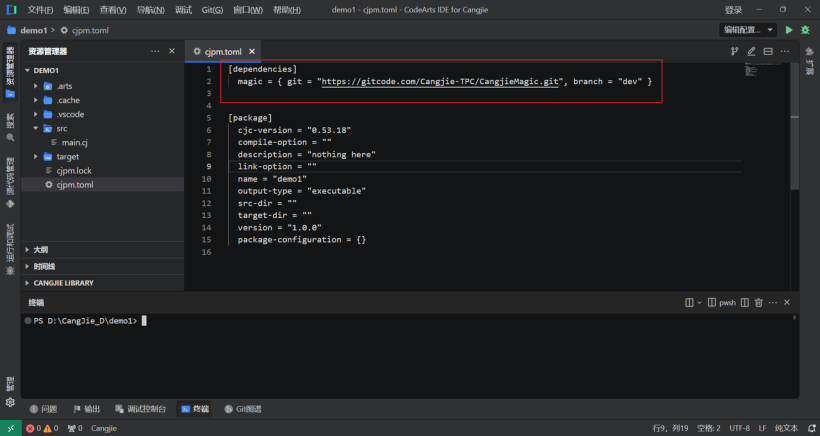Open the new terminal profile dropdown arrow
This screenshot has height=436, width=820.
(699, 302)
